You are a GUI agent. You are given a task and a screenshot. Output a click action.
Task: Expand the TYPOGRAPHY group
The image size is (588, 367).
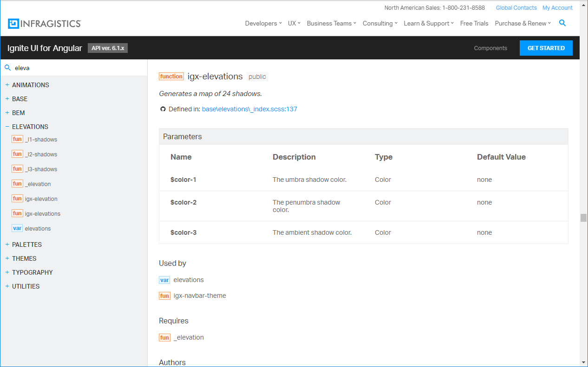(7, 272)
